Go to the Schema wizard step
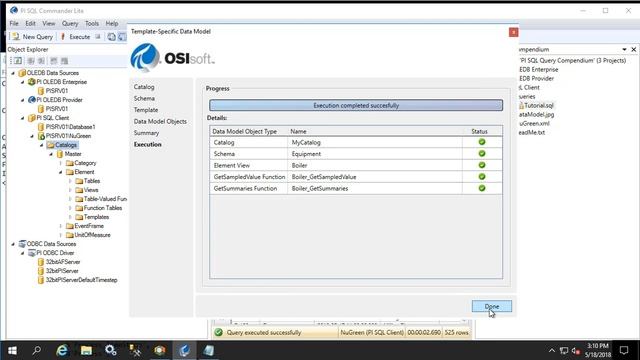This screenshot has height=360, width=640. [144, 98]
